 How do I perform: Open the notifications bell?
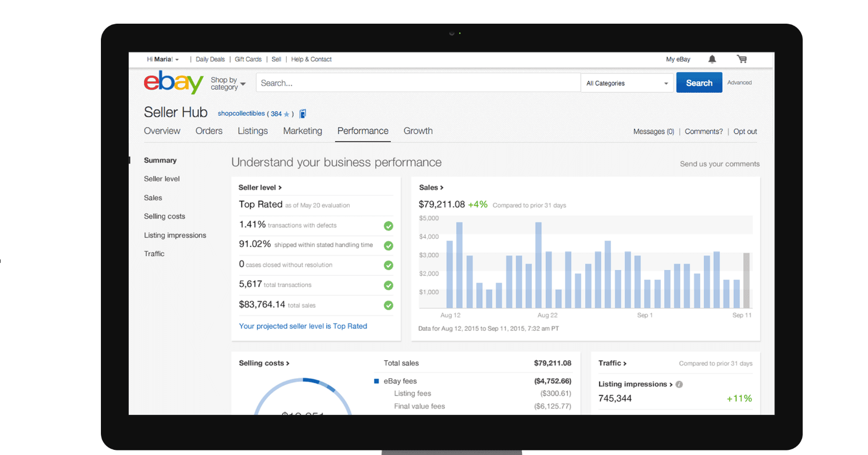pos(712,59)
